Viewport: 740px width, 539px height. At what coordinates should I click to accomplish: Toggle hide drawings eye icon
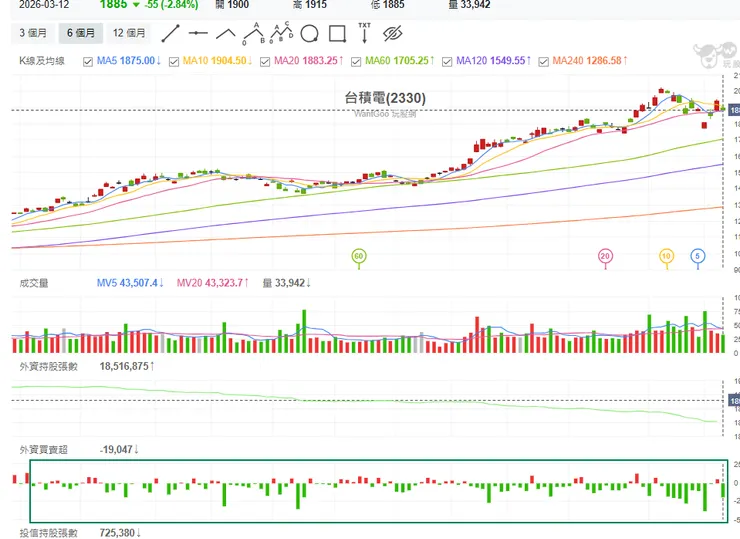[x=393, y=34]
